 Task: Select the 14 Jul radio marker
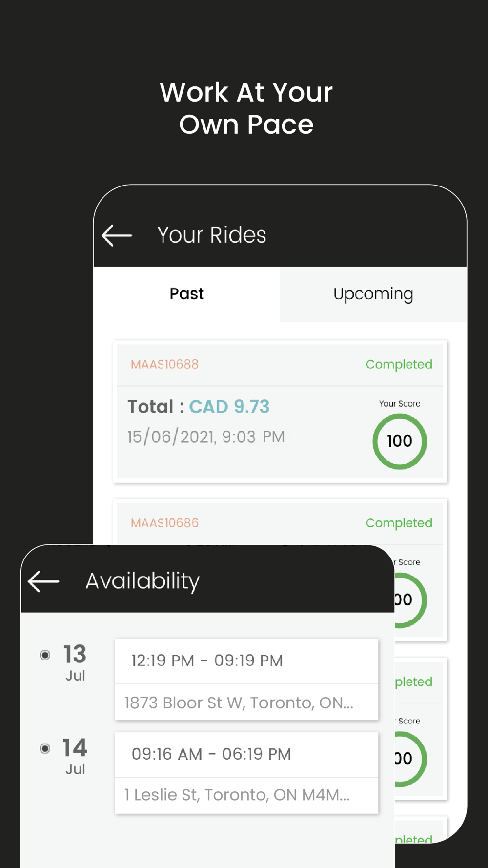[x=45, y=748]
